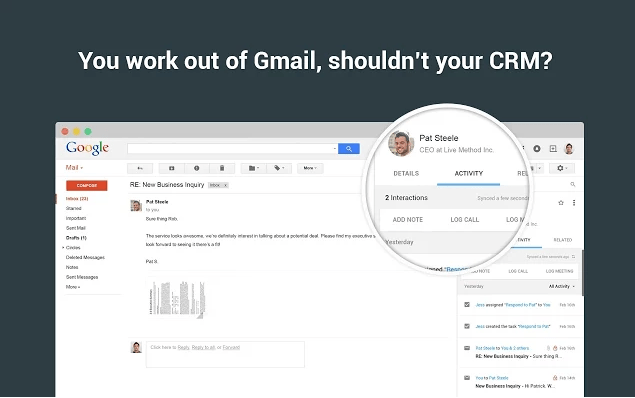The image size is (635, 398).
Task: Open the Sent Messages label
Action: (82, 277)
